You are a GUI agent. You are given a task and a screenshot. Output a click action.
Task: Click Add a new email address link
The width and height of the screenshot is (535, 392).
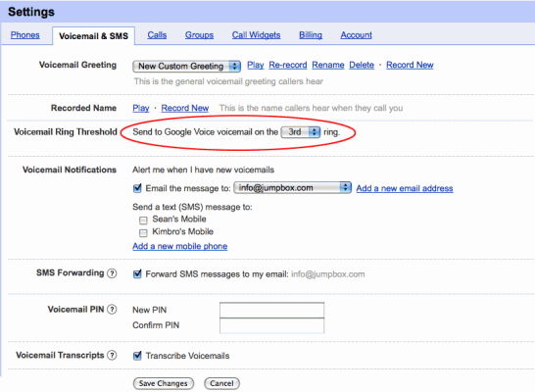(x=405, y=188)
